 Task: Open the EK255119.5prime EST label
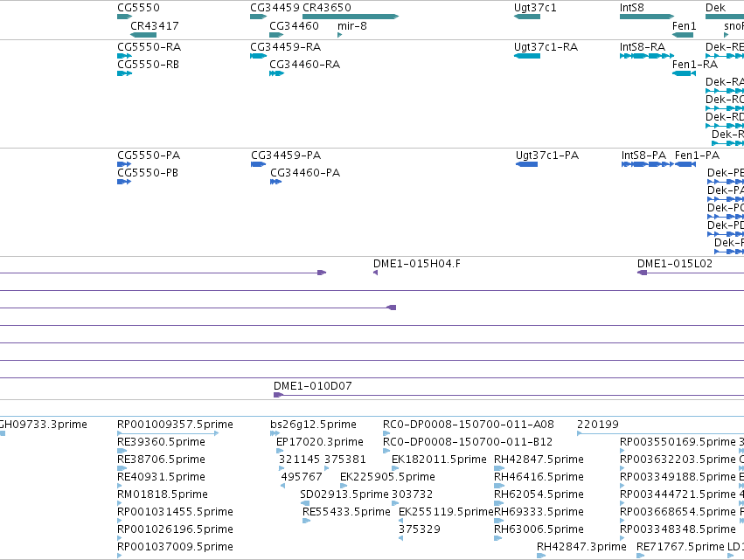point(446,512)
